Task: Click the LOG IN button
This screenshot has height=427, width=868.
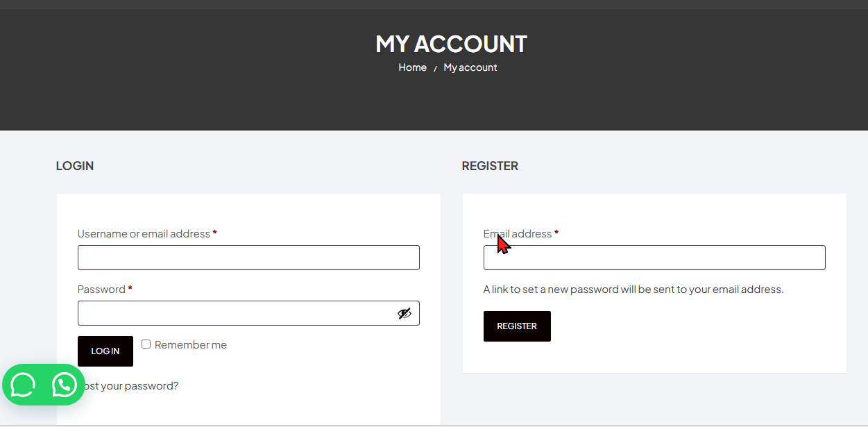Action: [105, 351]
